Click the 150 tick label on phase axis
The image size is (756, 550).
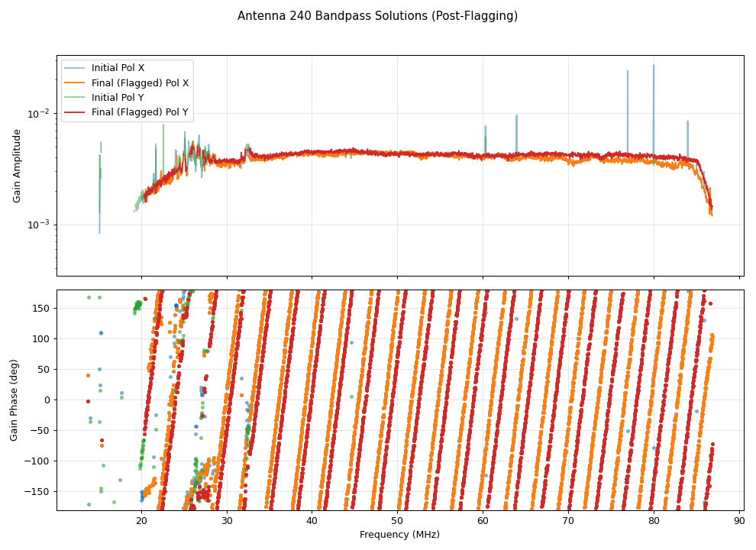click(42, 308)
